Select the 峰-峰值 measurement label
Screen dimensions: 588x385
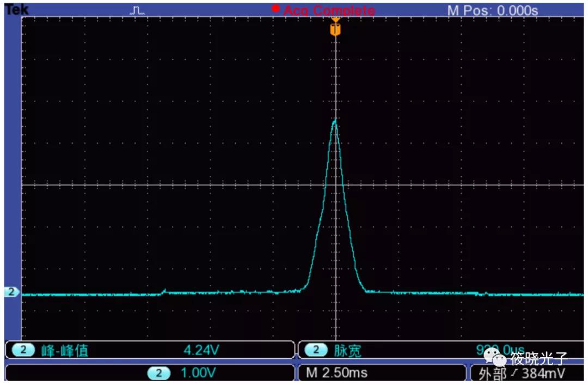coord(64,351)
